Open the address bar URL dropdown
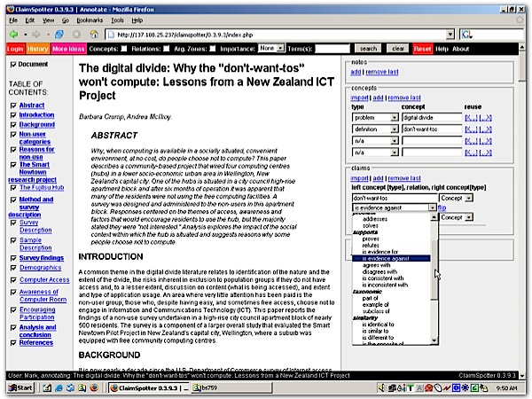This screenshot has width=532, height=399. (450, 35)
